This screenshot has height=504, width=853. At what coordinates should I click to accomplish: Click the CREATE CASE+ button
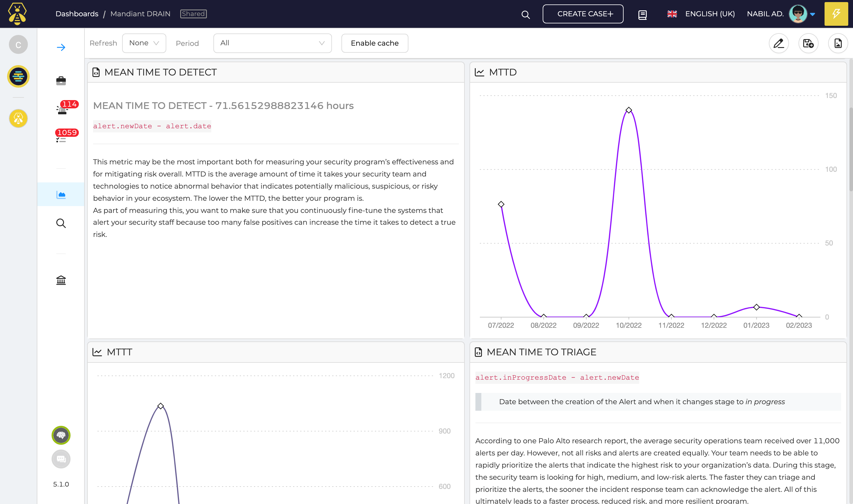point(582,14)
